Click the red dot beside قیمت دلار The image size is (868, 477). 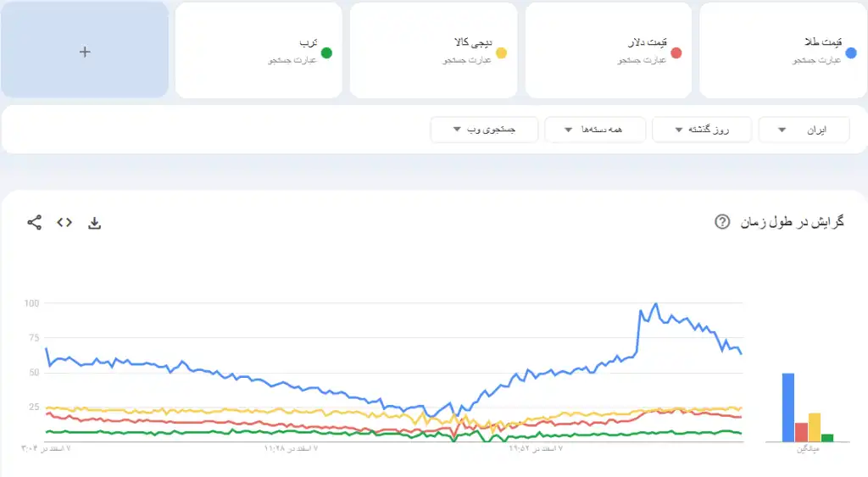coord(676,53)
